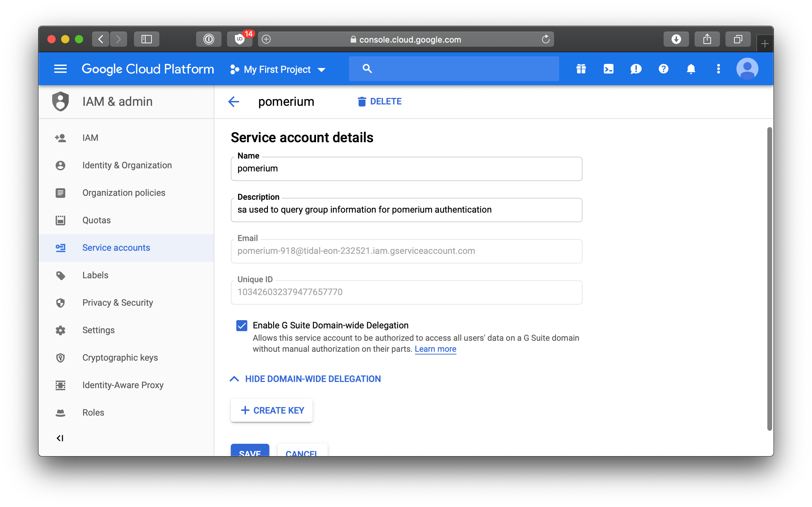Open Privacy & Security page
Viewport: 812px width, 507px height.
(126, 303)
